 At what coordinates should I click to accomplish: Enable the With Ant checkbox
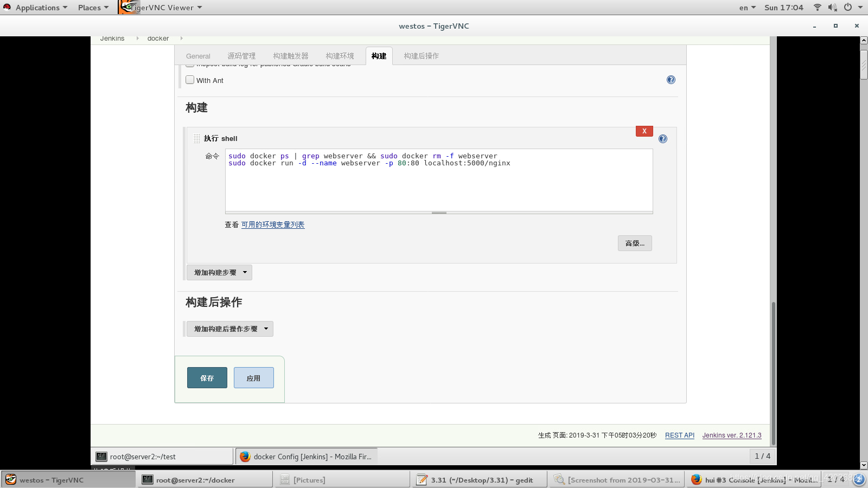(190, 80)
